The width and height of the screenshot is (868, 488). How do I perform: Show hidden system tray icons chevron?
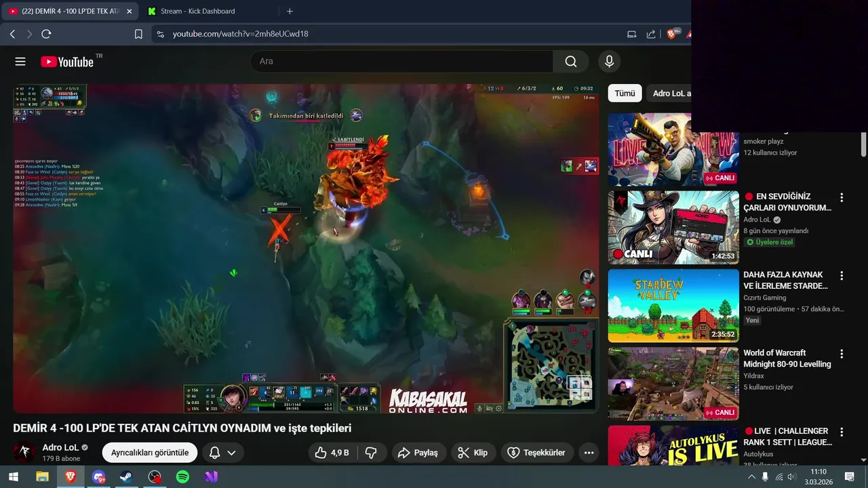click(x=751, y=477)
